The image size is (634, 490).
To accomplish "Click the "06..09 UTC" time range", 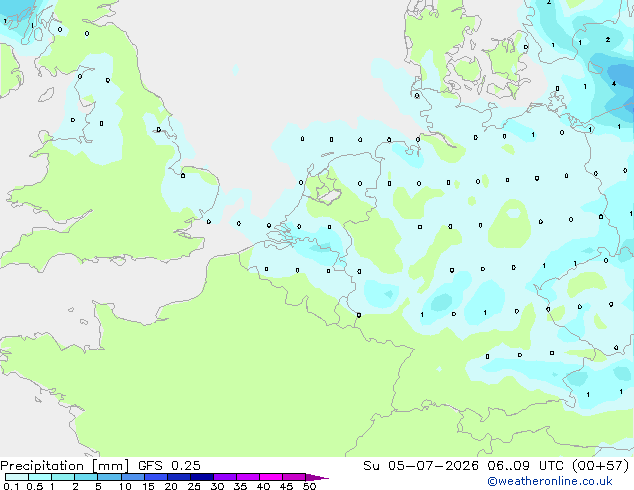I will coord(525,466).
